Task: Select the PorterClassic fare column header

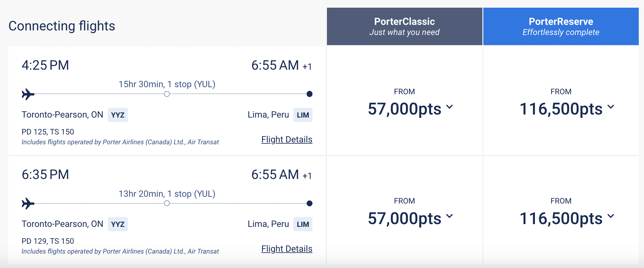Action: [x=404, y=26]
